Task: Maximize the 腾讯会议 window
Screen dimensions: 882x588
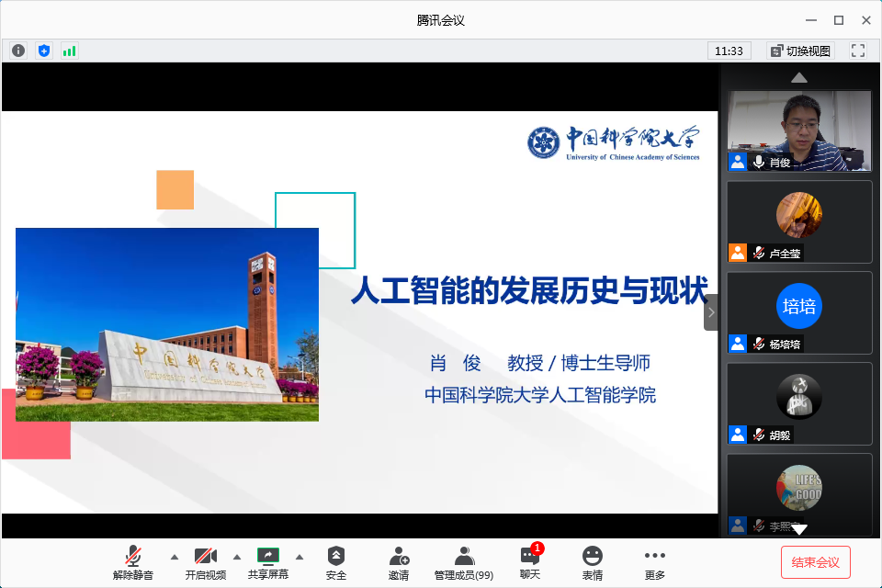Action: (x=839, y=20)
